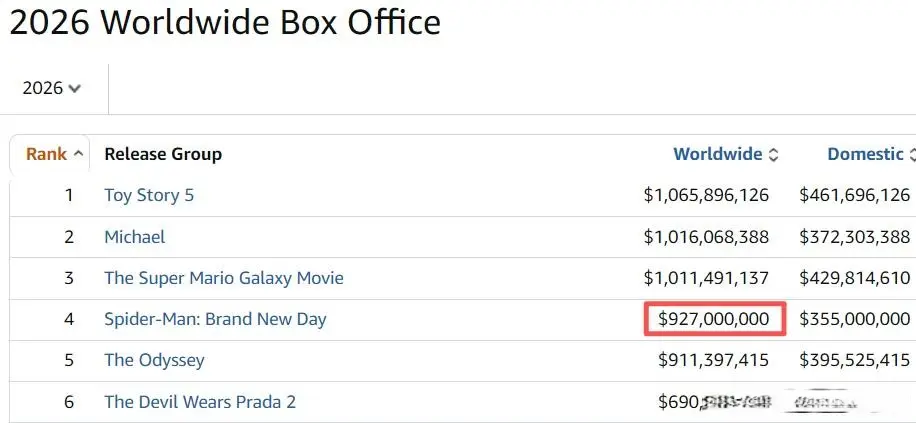
Task: Open the 2026 year dropdown
Action: (x=51, y=88)
